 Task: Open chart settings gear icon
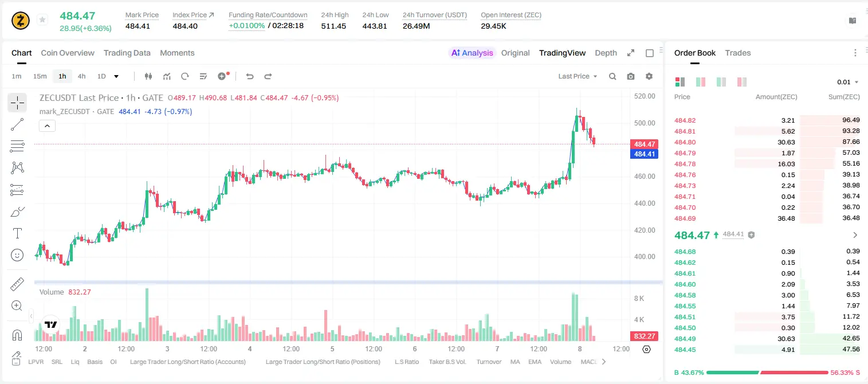click(649, 76)
